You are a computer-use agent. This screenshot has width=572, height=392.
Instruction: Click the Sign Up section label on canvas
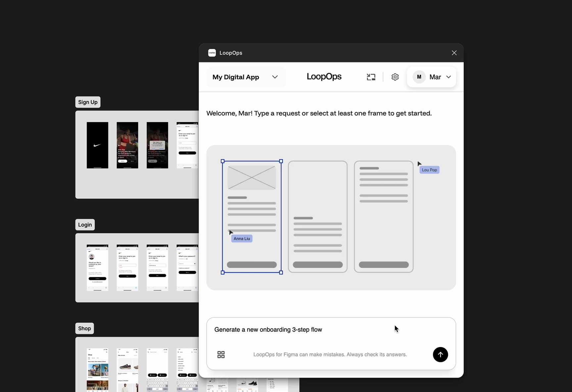pyautogui.click(x=88, y=102)
